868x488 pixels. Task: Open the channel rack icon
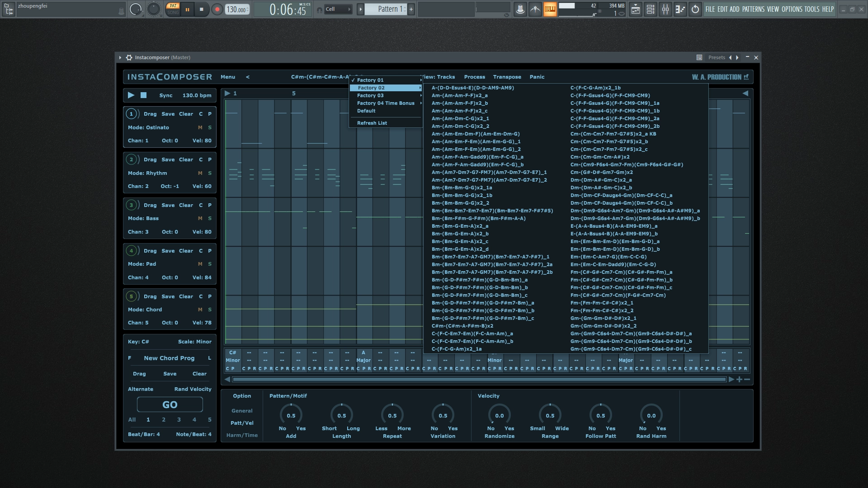651,9
